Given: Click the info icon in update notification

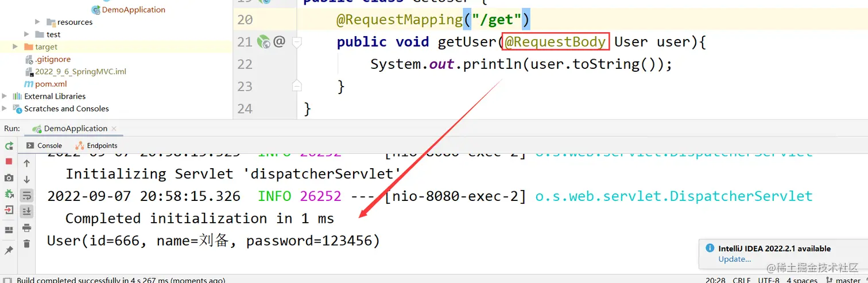Looking at the screenshot, I should pos(709,249).
